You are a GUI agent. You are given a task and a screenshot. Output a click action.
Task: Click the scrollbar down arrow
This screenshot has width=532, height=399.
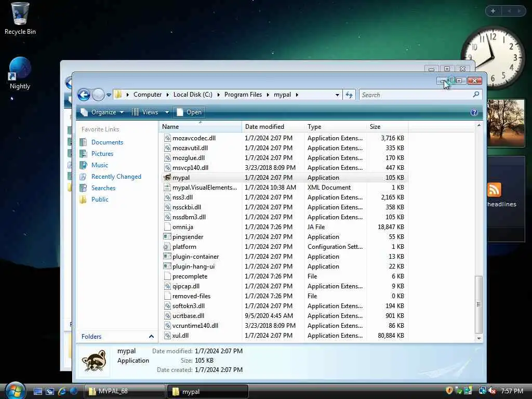click(x=478, y=338)
